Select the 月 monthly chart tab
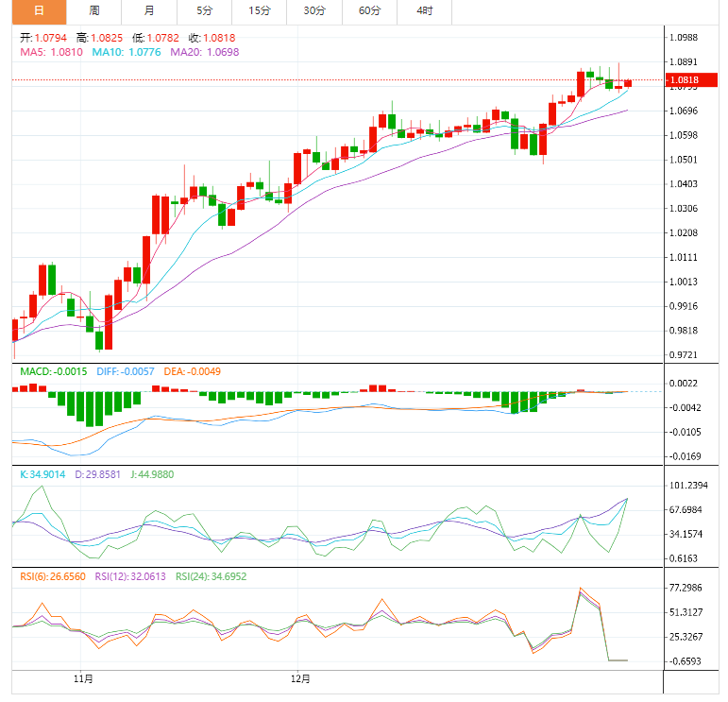Image resolution: width=728 pixels, height=702 pixels. tap(150, 11)
